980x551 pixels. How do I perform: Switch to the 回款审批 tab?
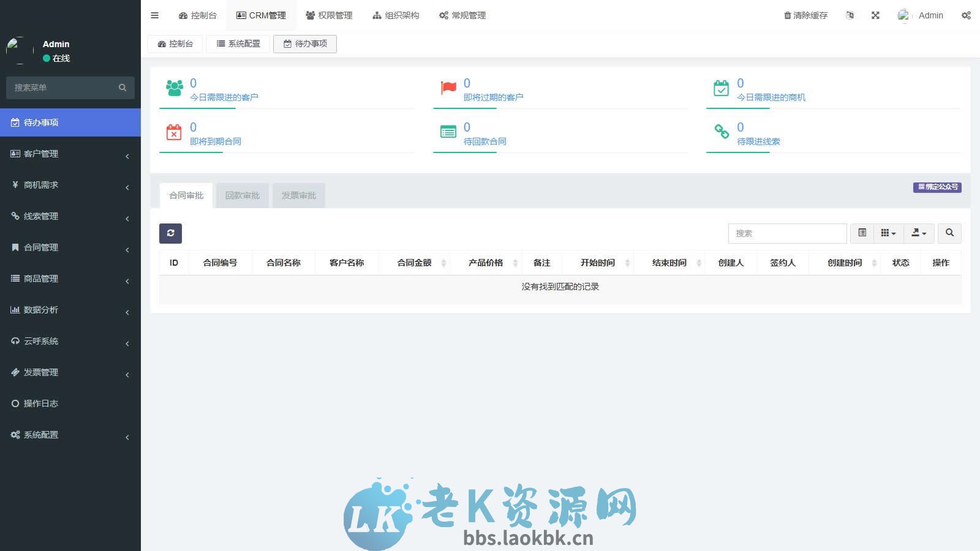(x=242, y=195)
